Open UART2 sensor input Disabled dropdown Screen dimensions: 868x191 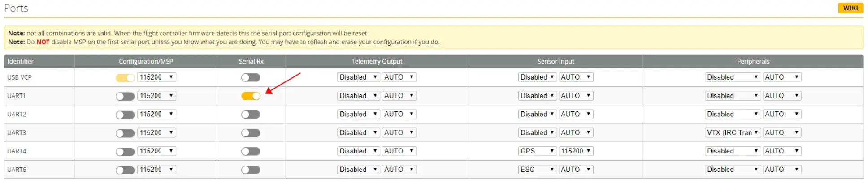tap(537, 114)
